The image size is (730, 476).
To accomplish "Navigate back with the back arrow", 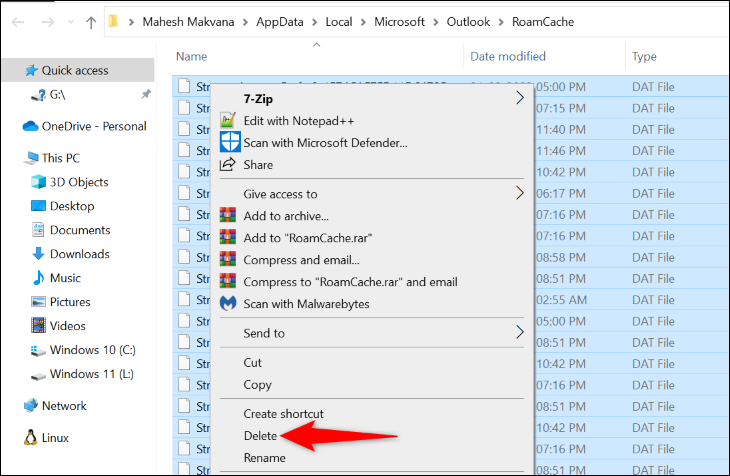I will [18, 22].
